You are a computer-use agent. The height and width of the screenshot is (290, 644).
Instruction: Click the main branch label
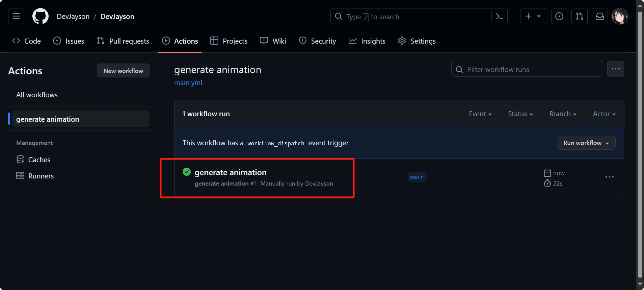point(417,177)
